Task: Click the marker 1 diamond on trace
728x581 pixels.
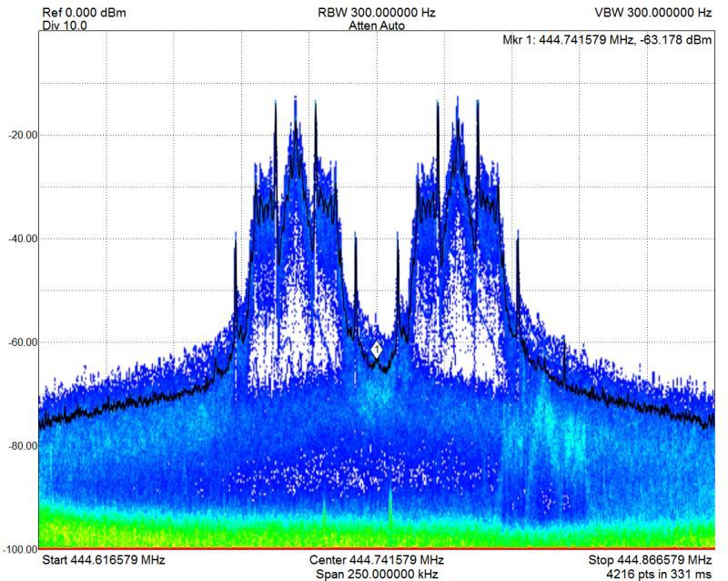Action: 376,349
